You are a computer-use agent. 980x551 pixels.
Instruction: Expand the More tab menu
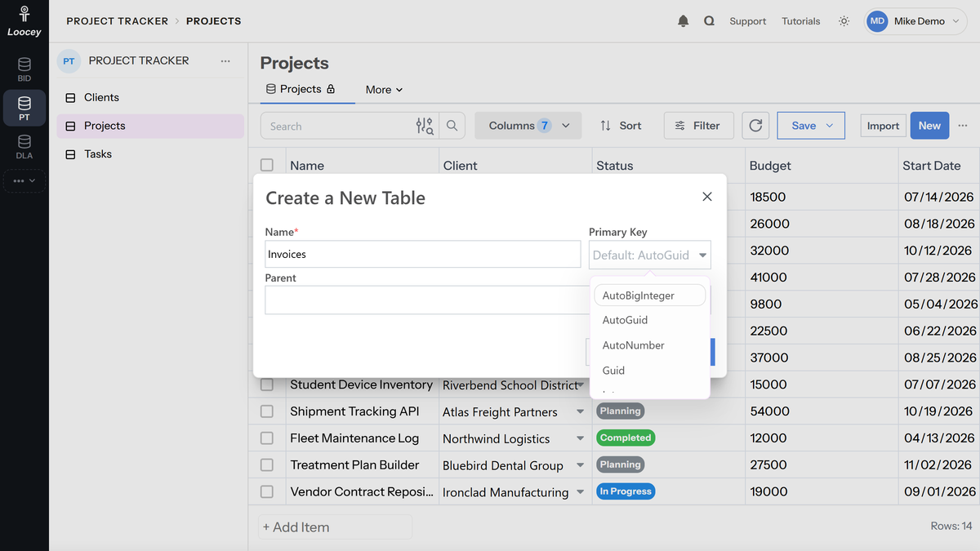[x=384, y=90]
